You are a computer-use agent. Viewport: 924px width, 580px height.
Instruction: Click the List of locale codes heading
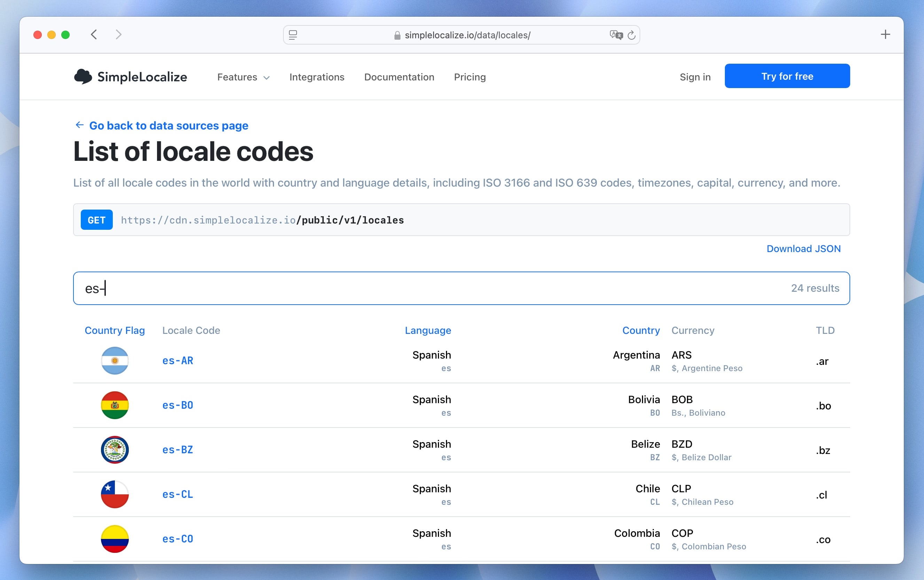tap(193, 151)
